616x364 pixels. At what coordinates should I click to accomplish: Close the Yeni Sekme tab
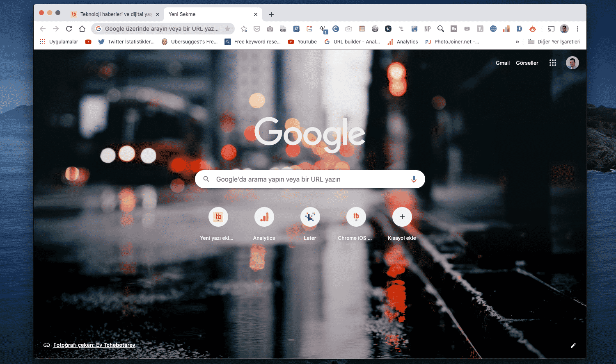pos(256,14)
